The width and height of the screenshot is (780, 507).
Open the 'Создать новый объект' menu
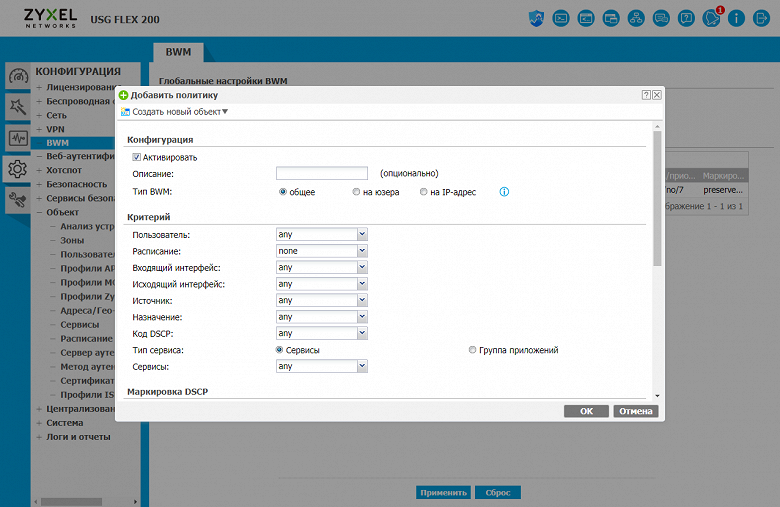(175, 112)
